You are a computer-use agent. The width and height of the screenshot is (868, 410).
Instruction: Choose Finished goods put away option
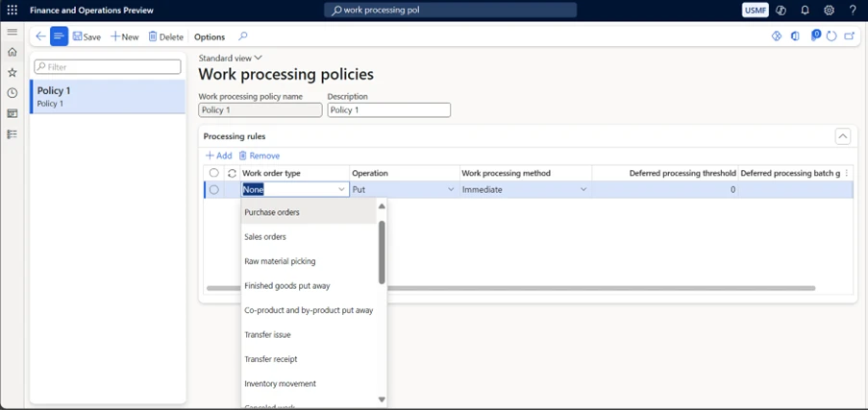(x=309, y=285)
